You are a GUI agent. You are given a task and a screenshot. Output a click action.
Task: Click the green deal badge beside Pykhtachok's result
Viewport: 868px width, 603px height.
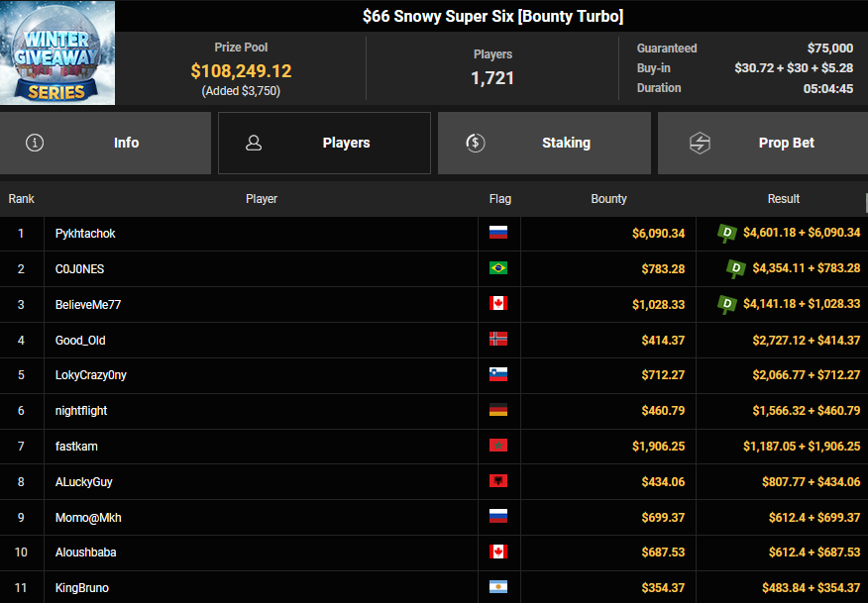(x=727, y=233)
